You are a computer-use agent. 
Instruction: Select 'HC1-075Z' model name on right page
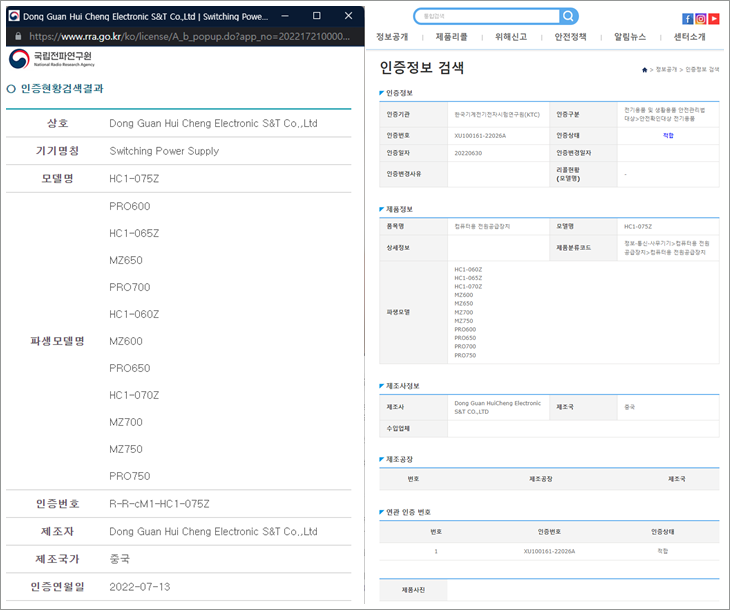pos(638,226)
